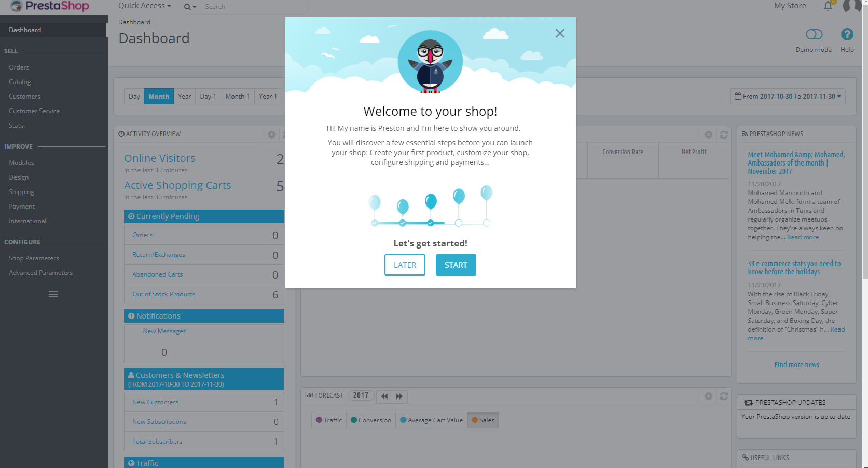Select the Year period tab
The width and height of the screenshot is (868, 468).
click(x=185, y=97)
